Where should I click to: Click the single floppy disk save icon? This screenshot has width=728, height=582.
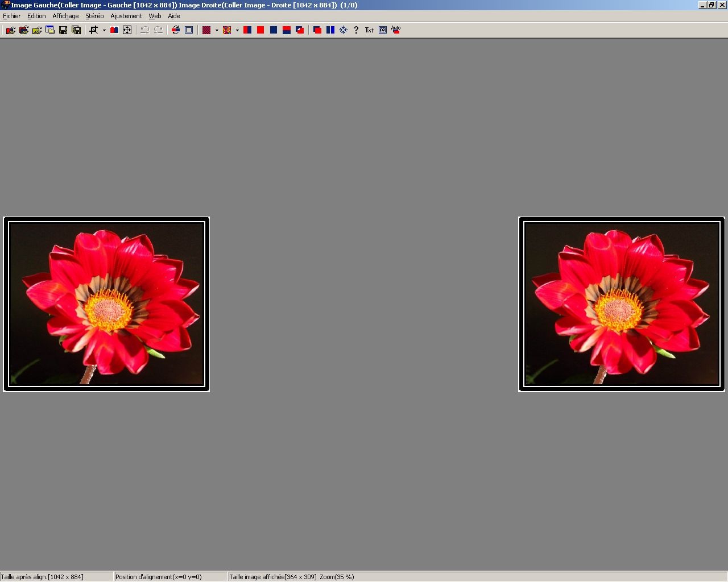click(x=63, y=30)
